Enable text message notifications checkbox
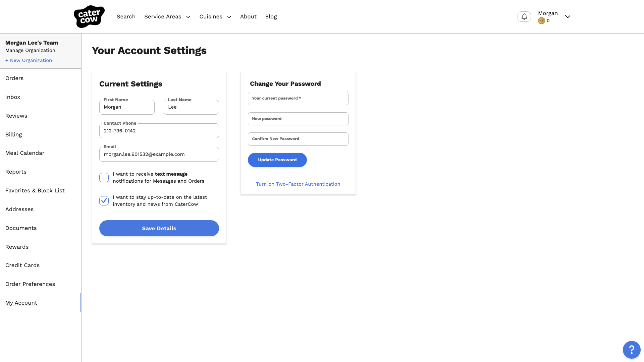This screenshot has height=362, width=644. coord(104,178)
